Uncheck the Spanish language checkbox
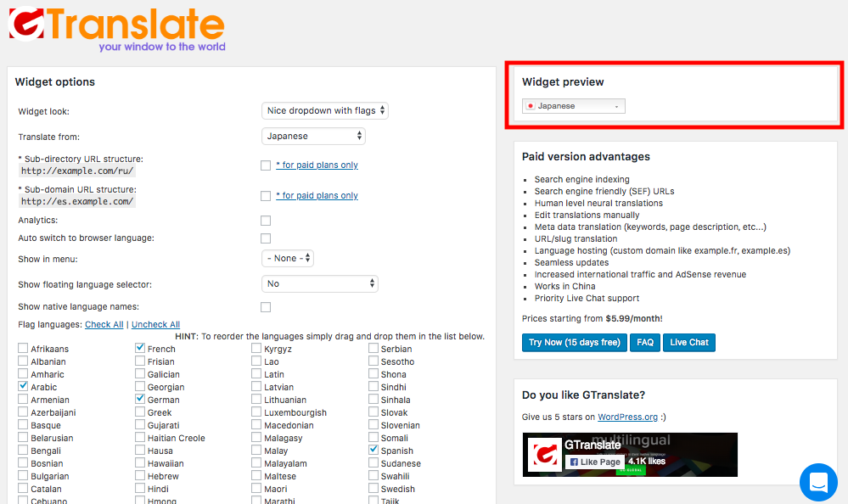The width and height of the screenshot is (848, 504). [373, 450]
